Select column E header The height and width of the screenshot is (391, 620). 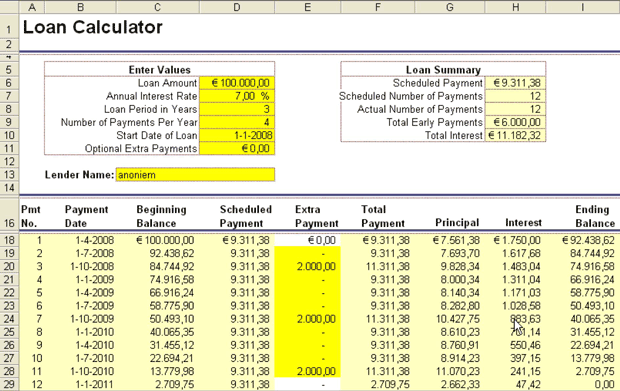(x=308, y=7)
